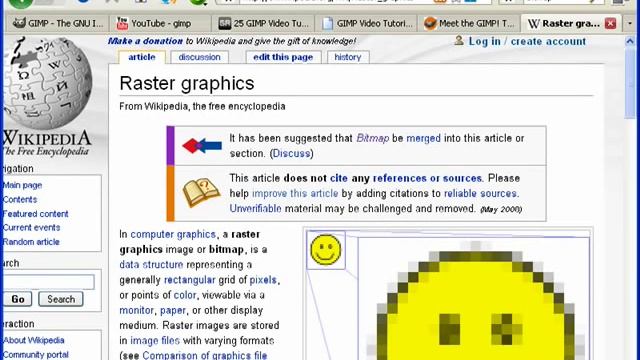The image size is (640, 360).
Task: Open Log in / create account
Action: pyautogui.click(x=527, y=41)
